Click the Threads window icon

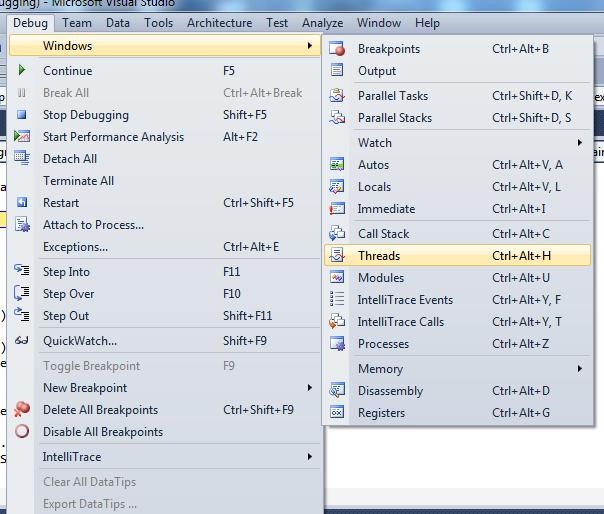click(x=337, y=255)
